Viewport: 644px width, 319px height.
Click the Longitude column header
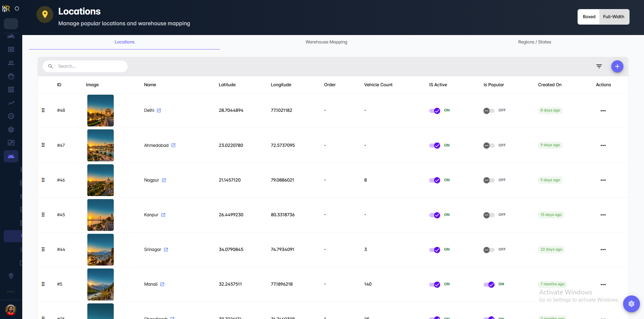[x=281, y=85]
